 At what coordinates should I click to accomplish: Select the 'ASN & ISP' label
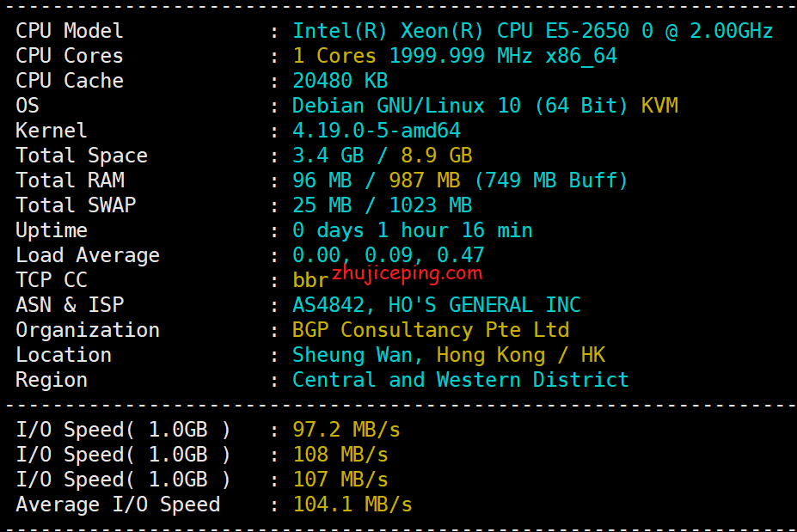(x=70, y=305)
